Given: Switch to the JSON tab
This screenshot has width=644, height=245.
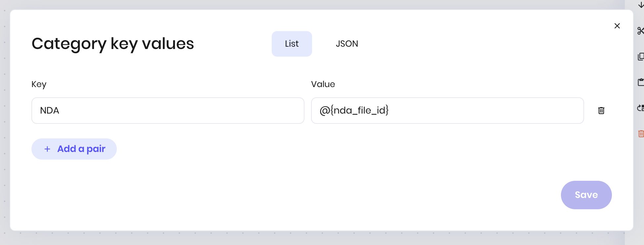Looking at the screenshot, I should 347,44.
